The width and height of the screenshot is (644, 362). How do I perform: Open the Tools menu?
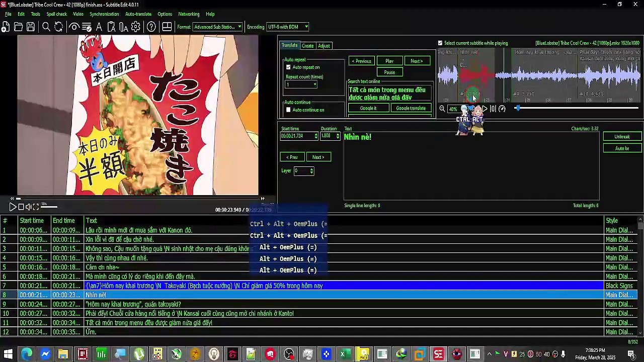pos(35,14)
